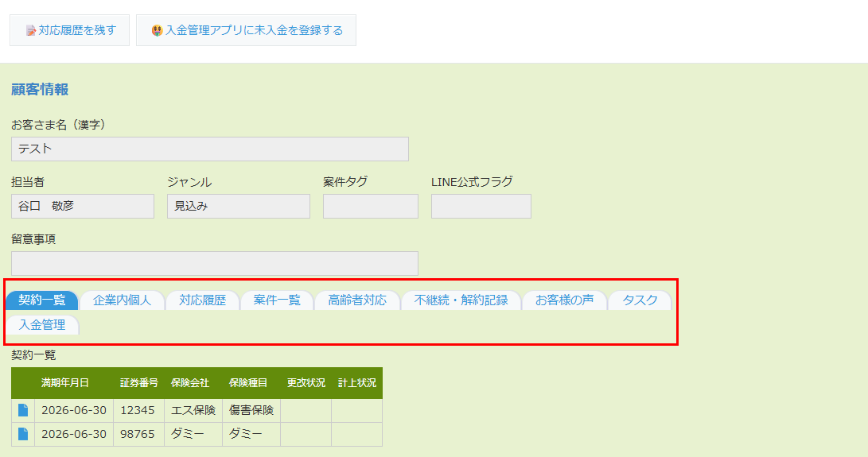Click the 満期年月日 column header
Image resolution: width=868 pixels, height=457 pixels.
[65, 383]
